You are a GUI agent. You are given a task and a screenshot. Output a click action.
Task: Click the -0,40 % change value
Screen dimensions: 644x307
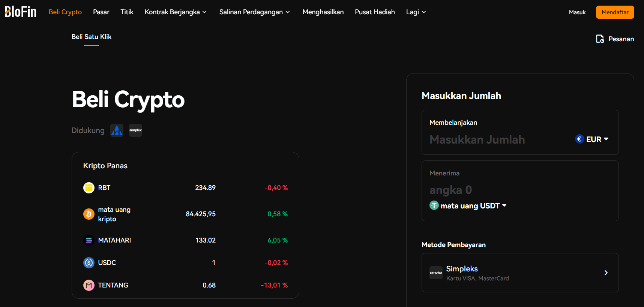tap(276, 188)
